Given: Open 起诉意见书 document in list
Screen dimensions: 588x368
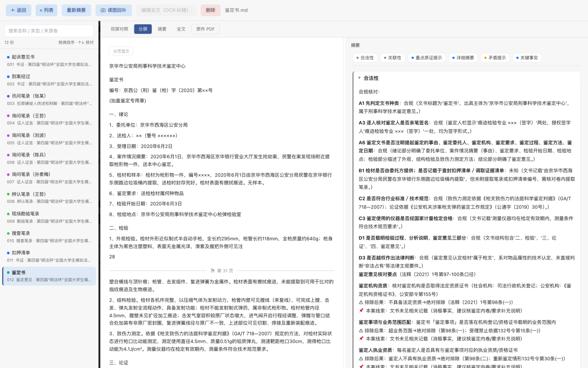Looking at the screenshot, I should [x=49, y=60].
